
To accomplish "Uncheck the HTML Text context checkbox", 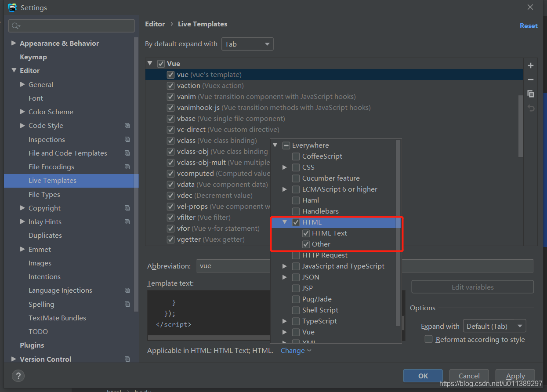I will (306, 233).
